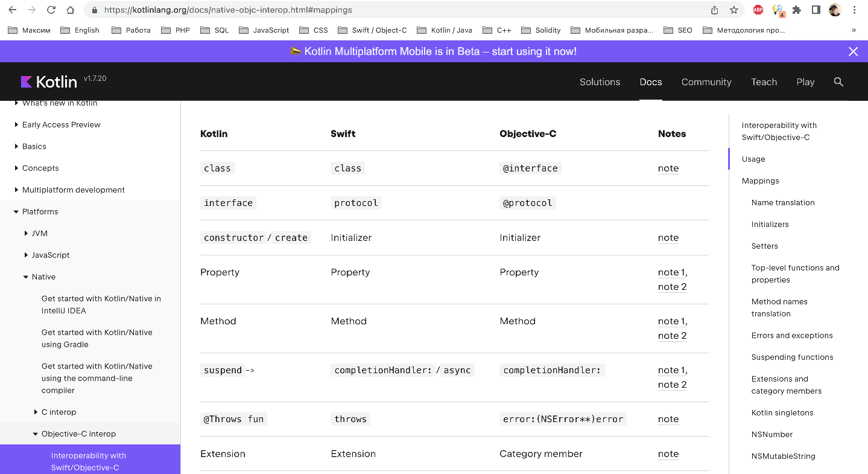This screenshot has height=474, width=868.
Task: Open Kotlin/Native using the command-line compiler
Action: pos(97,379)
